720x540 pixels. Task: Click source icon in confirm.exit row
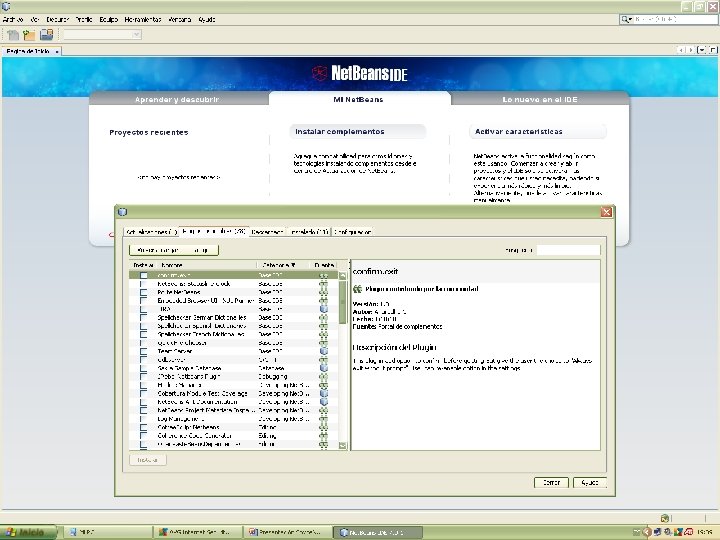pos(324,276)
